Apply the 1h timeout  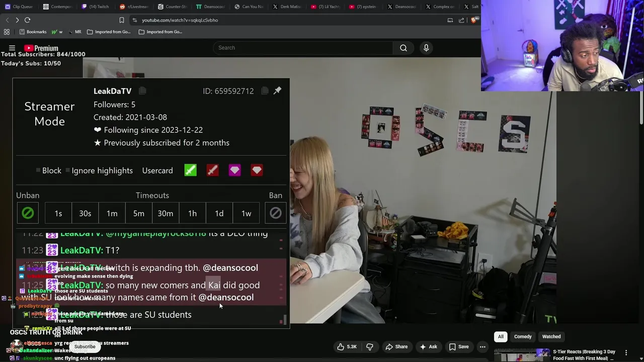pos(192,213)
